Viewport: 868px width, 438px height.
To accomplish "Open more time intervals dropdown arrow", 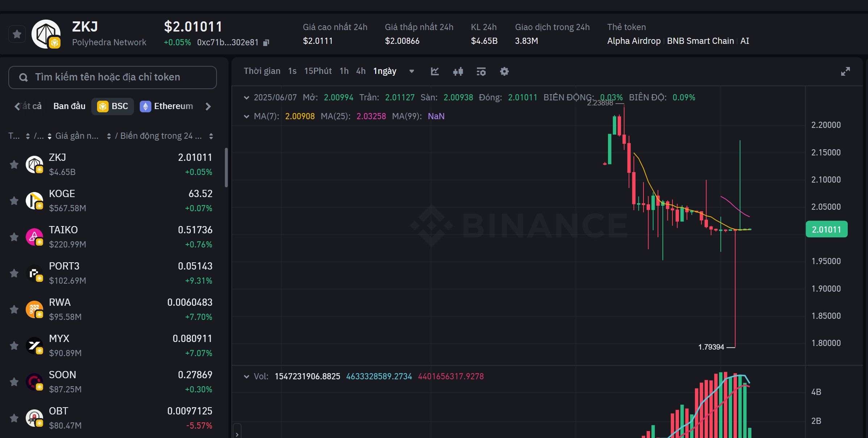I will pyautogui.click(x=412, y=71).
